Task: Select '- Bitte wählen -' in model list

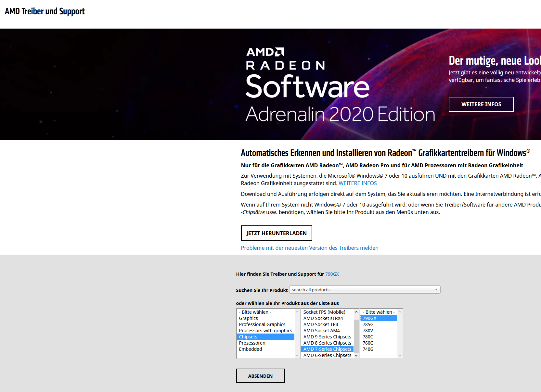Action: (379, 312)
